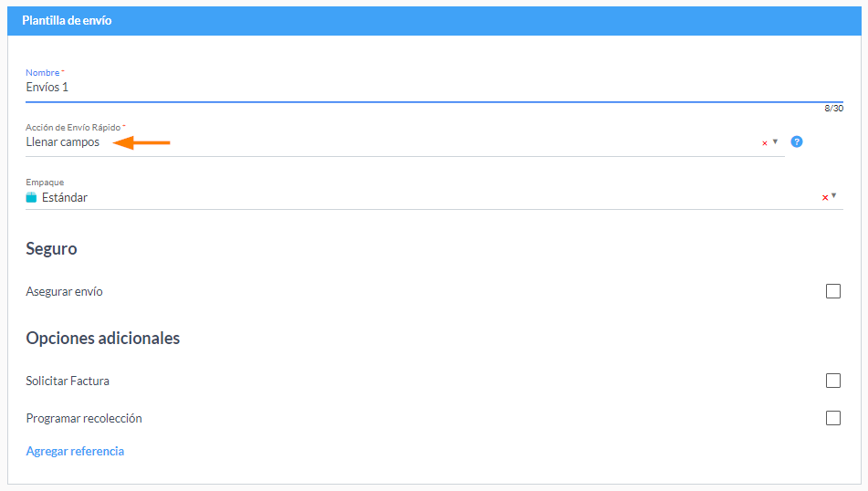Click the Agregar referencia link
The image size is (868, 491).
point(75,451)
